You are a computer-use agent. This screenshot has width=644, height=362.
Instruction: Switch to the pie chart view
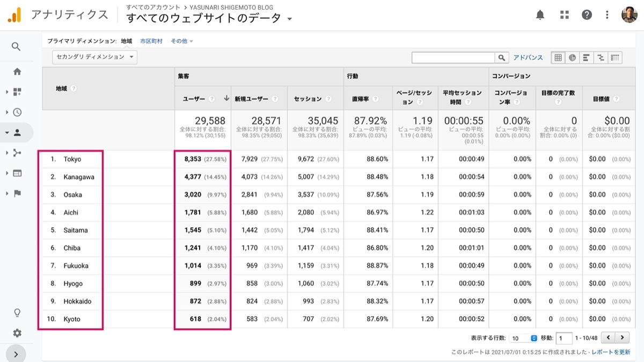point(572,57)
